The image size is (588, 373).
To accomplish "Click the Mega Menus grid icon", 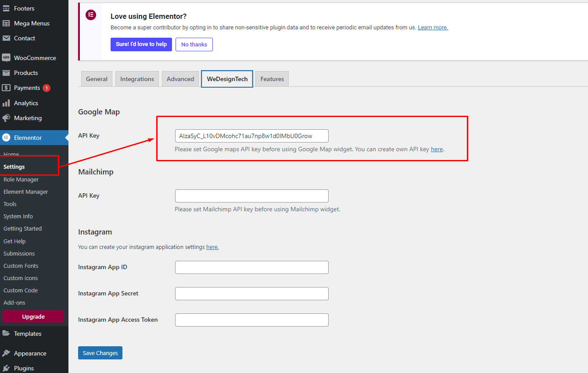I will tap(6, 23).
